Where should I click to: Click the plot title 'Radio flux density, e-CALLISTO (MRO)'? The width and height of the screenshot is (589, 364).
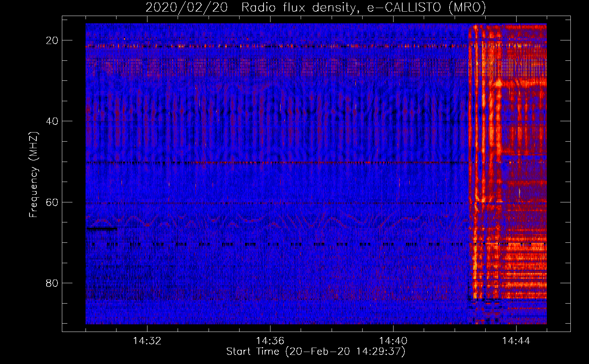(363, 7)
